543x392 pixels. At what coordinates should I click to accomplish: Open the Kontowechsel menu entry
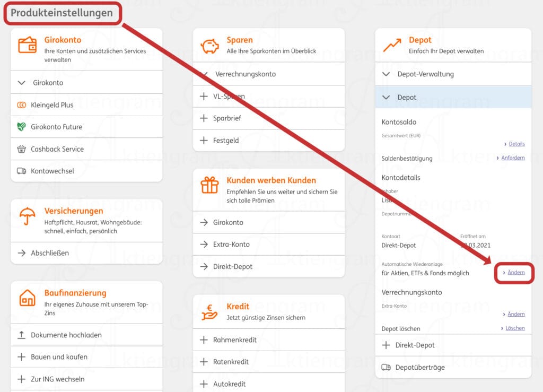pos(86,171)
